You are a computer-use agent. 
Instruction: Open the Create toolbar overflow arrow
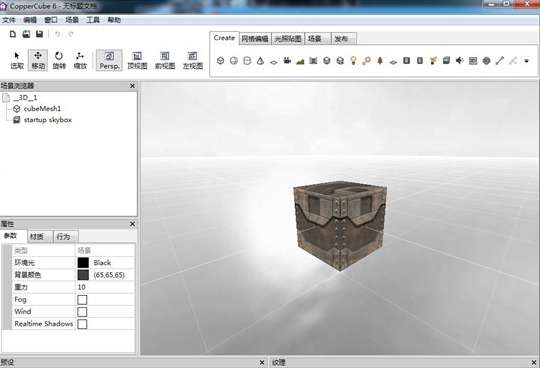(526, 61)
